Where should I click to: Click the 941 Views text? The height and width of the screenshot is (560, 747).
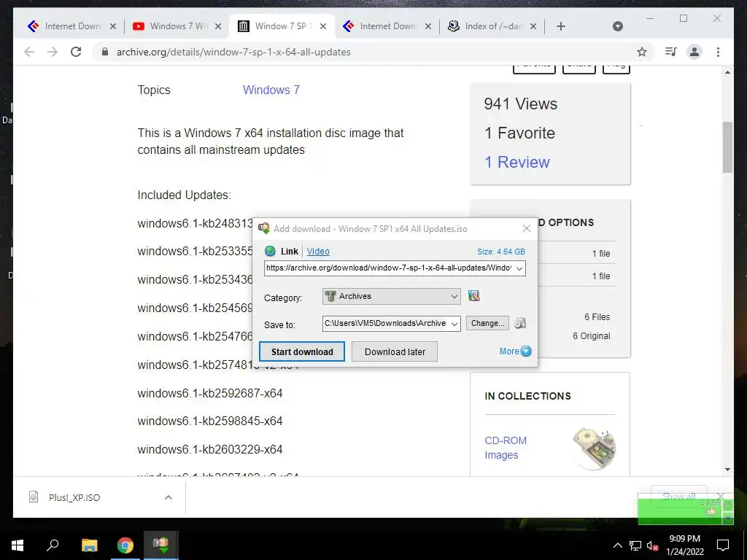tap(520, 104)
